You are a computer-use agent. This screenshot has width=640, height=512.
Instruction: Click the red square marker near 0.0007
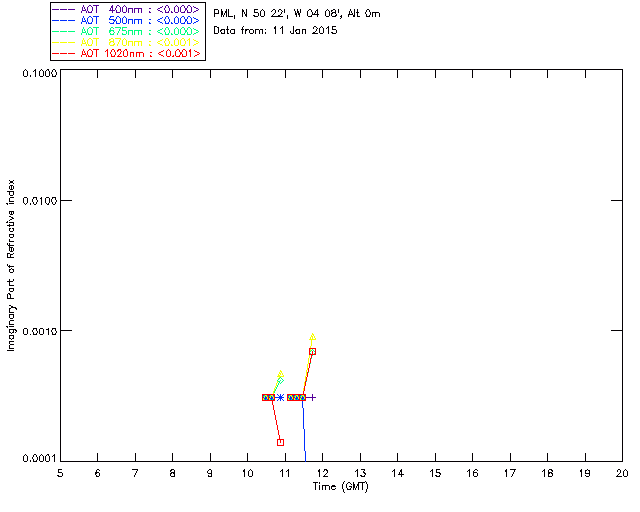point(313,351)
